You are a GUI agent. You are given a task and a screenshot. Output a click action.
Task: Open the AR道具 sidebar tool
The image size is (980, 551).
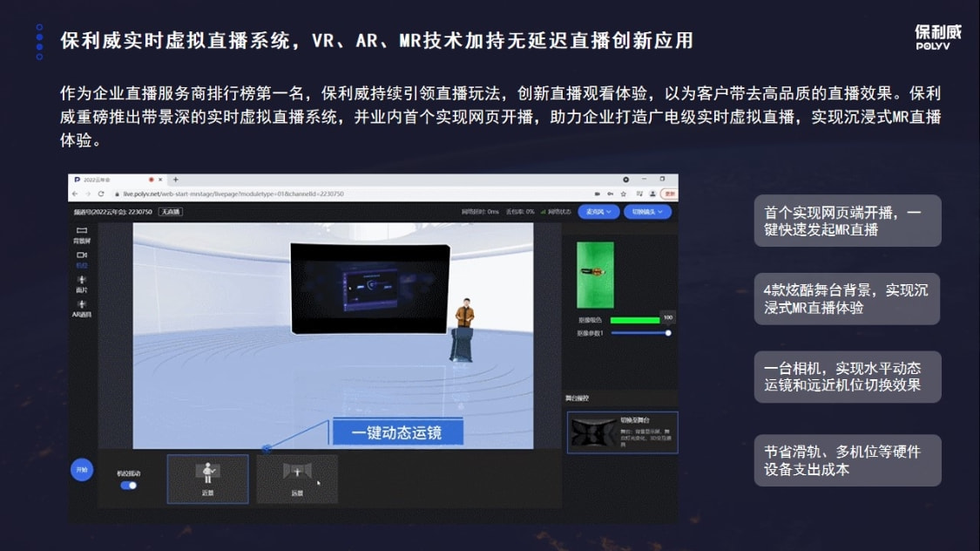pyautogui.click(x=82, y=309)
